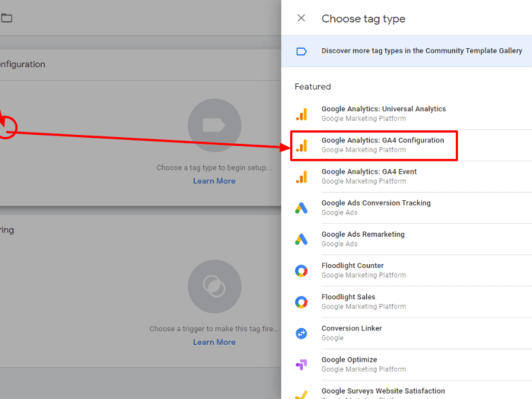Screen dimensions: 532x399
Task: Click the "Choose a trigger to make this tag fire..." text
Action: click(214, 329)
